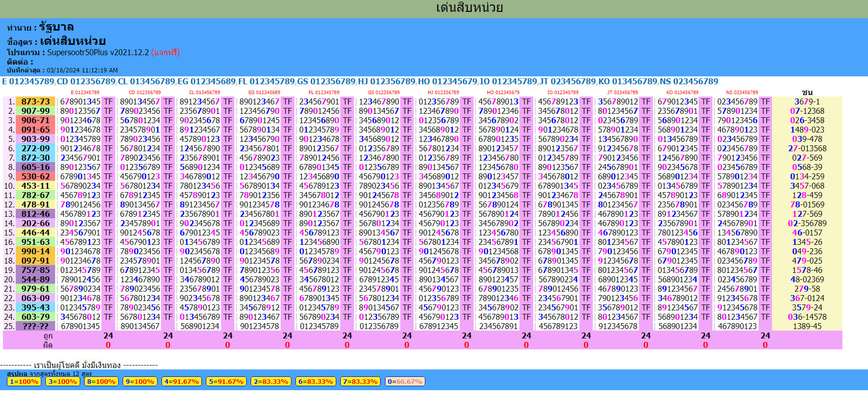Click the '7=83.33%' summary badge
Image resolution: width=868 pixels, height=402 pixels.
click(x=360, y=382)
